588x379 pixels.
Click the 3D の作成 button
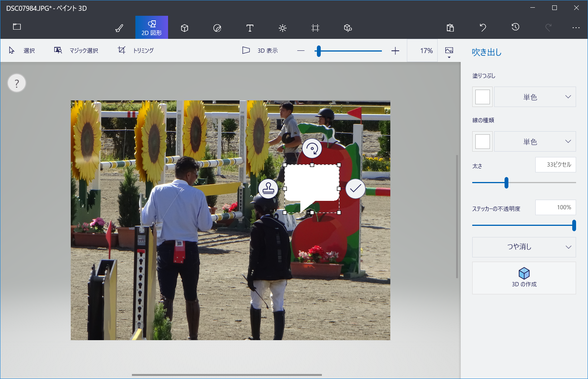point(524,278)
